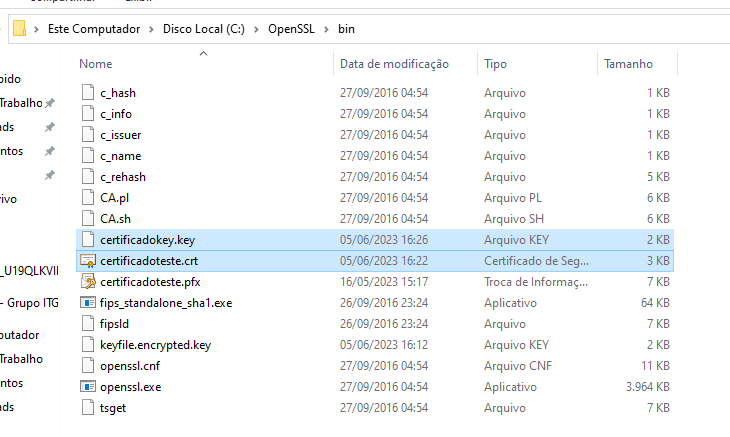Screen dimensions: 730x437
Task: Select the c_name file name
Action: [121, 156]
